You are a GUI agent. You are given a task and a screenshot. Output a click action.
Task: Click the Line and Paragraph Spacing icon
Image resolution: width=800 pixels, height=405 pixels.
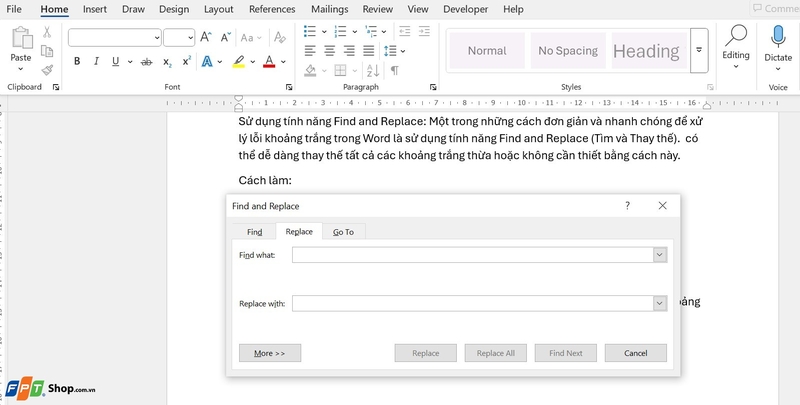[x=390, y=50]
